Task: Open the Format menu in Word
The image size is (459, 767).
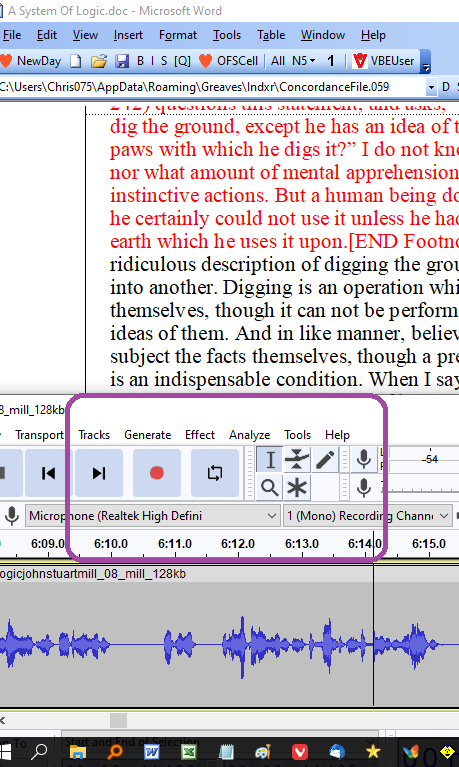Action: click(178, 35)
